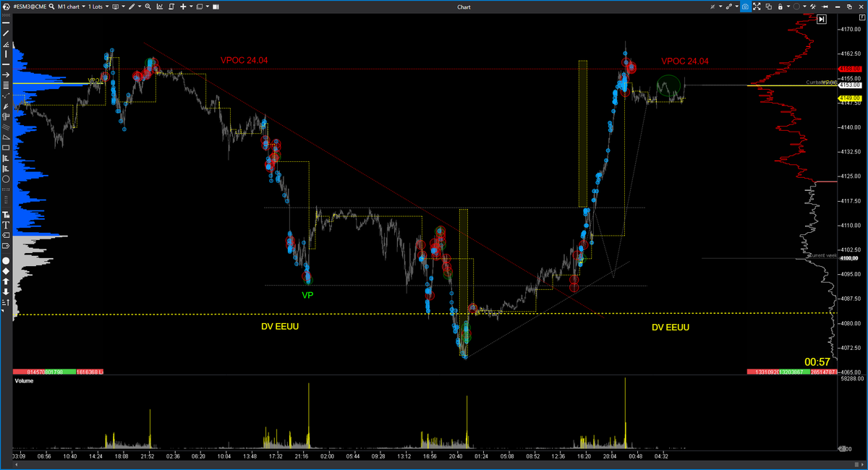868x470 pixels.
Task: Click the green circle marker on chart
Action: coord(668,85)
